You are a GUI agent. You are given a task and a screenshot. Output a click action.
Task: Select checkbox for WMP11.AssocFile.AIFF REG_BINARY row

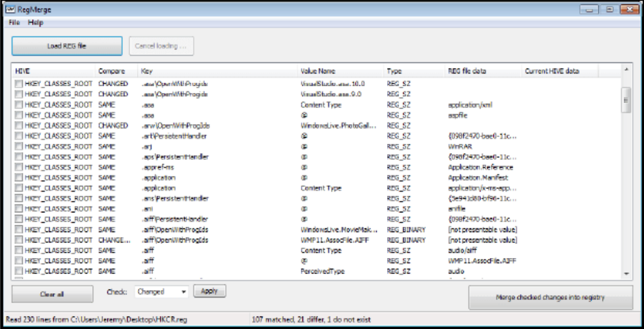point(19,240)
